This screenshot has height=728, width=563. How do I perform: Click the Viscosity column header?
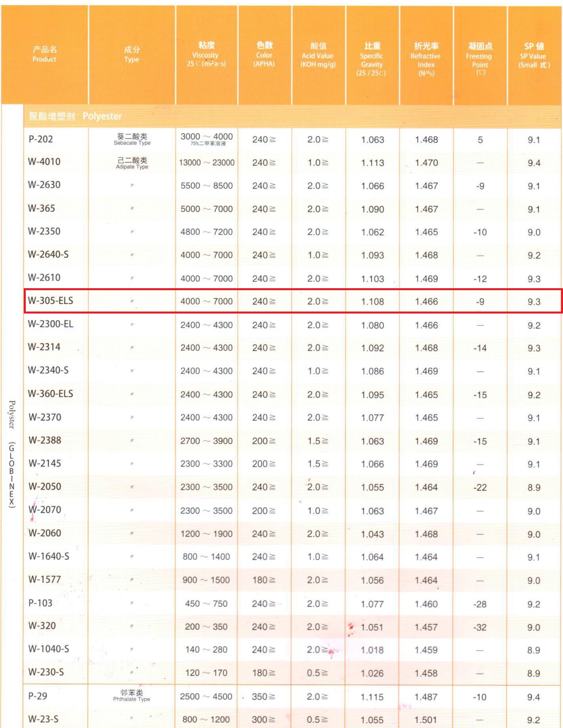point(206,55)
